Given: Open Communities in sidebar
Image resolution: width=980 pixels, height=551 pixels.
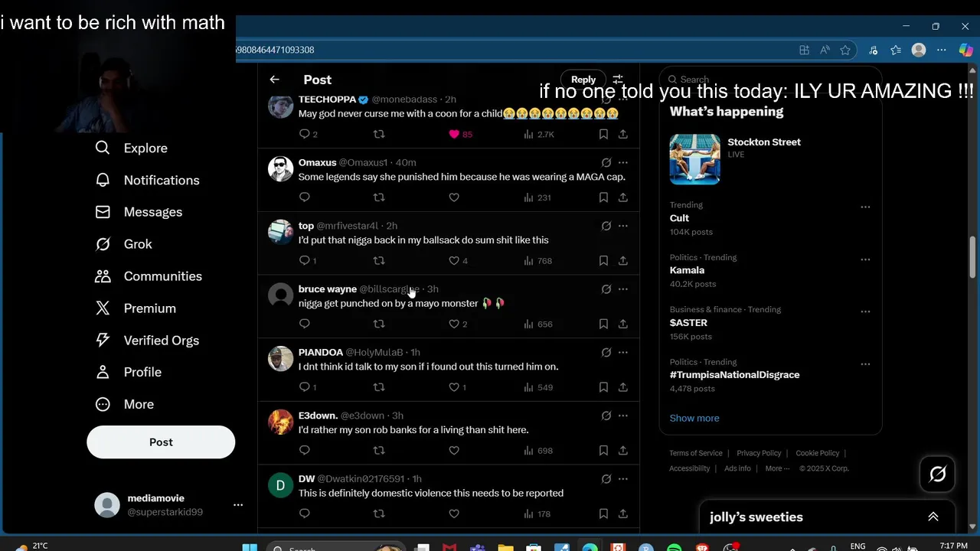Looking at the screenshot, I should coord(149,276).
